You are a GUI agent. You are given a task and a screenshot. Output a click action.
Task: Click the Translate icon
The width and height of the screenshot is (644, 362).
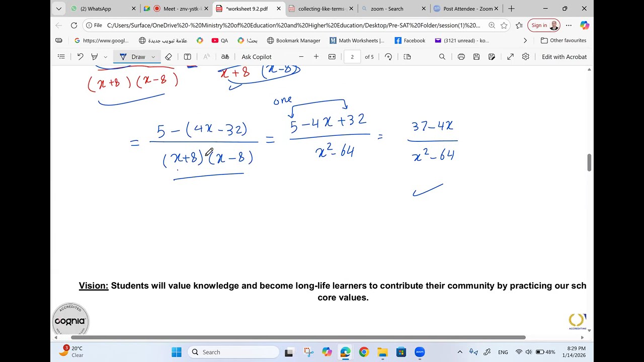225,57
